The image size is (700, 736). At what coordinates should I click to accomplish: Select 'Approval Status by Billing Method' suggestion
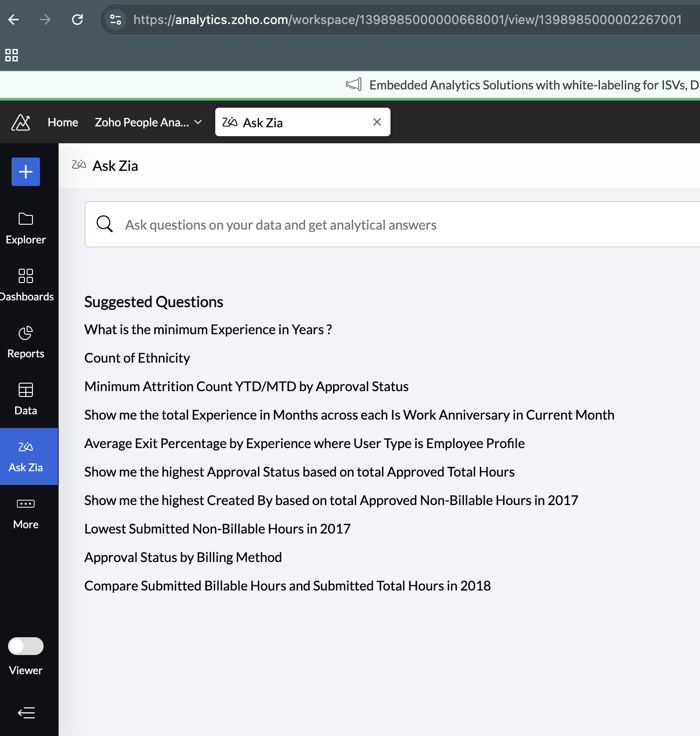(183, 558)
